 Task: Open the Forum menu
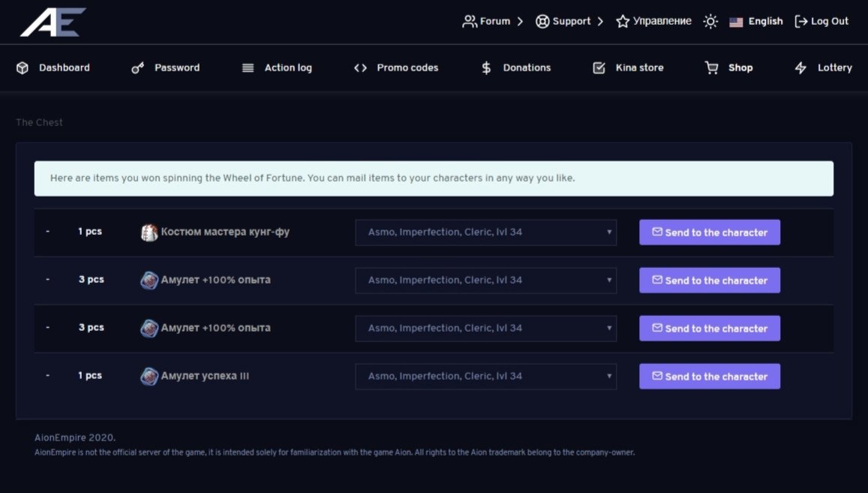[x=492, y=22]
